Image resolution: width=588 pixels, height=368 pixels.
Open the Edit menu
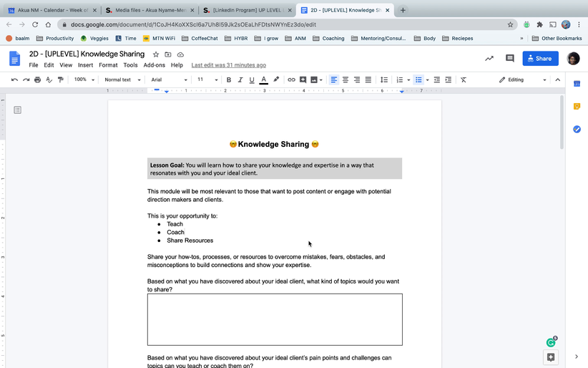point(49,65)
